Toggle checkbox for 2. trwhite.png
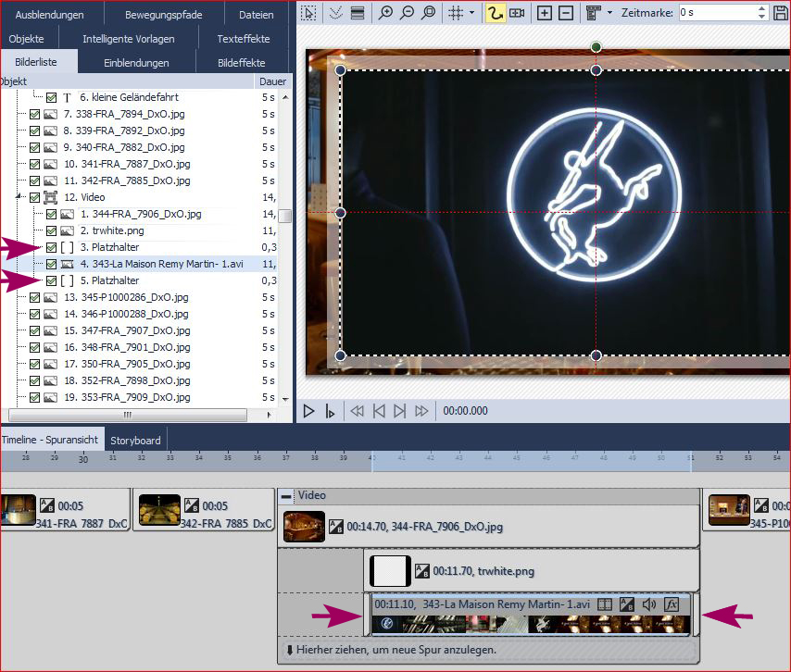The height and width of the screenshot is (672, 791). pos(50,230)
